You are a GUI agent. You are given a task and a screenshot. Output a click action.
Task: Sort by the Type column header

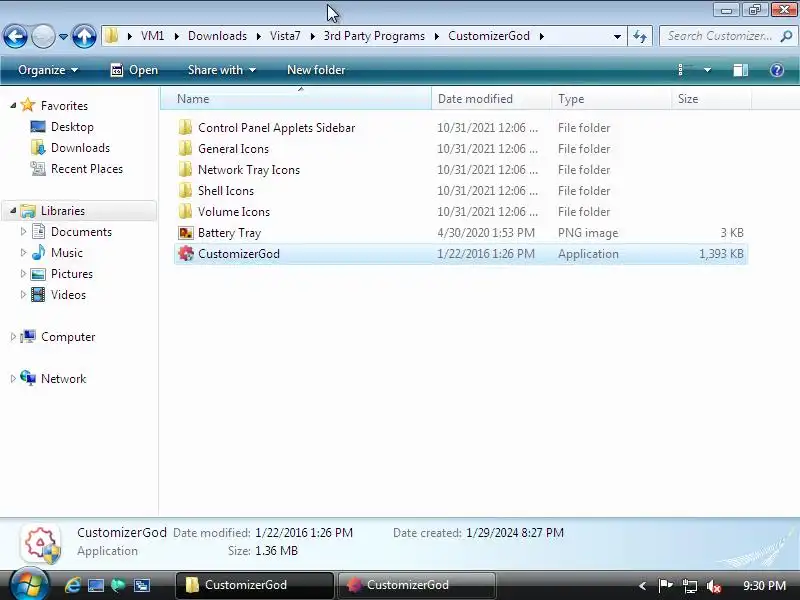[611, 99]
